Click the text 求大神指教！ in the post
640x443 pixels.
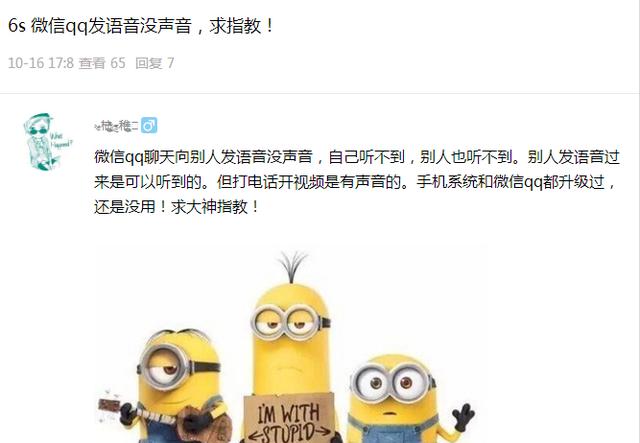215,207
